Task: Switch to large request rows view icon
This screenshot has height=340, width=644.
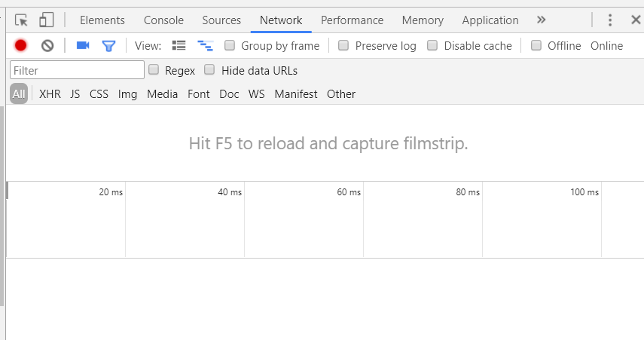Action: click(179, 46)
